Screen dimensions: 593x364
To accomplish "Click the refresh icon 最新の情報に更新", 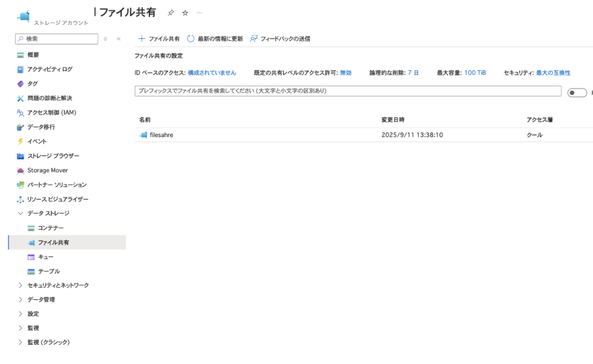I will 191,39.
